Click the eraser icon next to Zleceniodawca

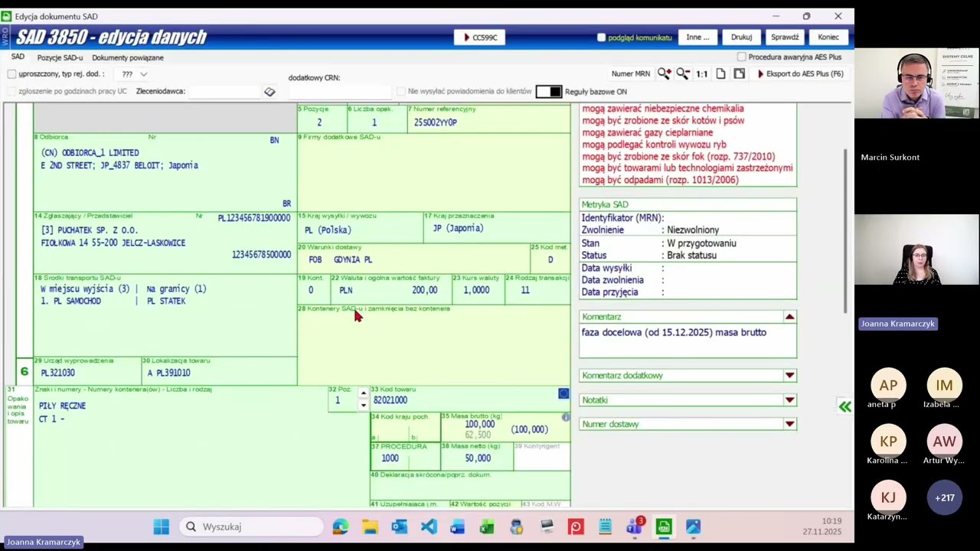coord(269,91)
